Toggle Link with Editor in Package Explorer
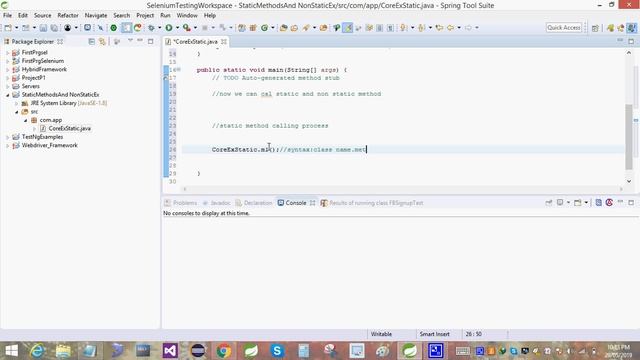This screenshot has height=360, width=640. click(102, 42)
